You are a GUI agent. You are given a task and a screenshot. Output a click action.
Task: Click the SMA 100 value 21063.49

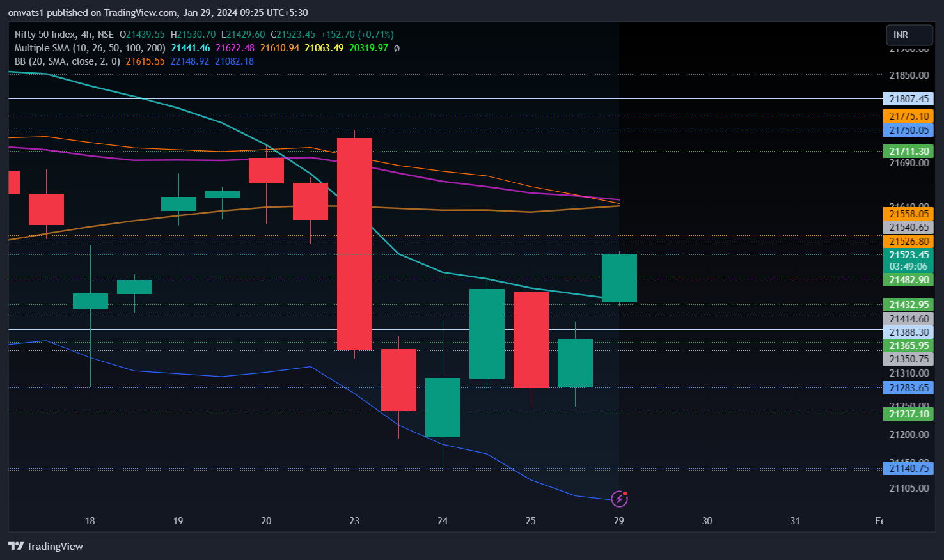pos(324,48)
